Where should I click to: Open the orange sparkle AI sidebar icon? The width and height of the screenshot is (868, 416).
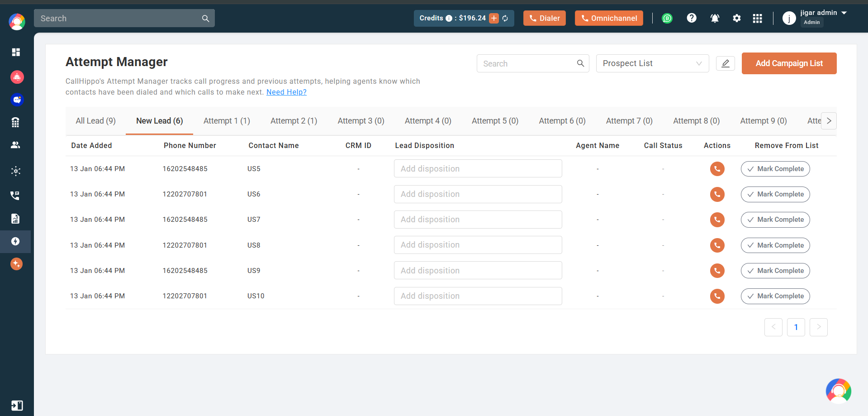coord(17,264)
